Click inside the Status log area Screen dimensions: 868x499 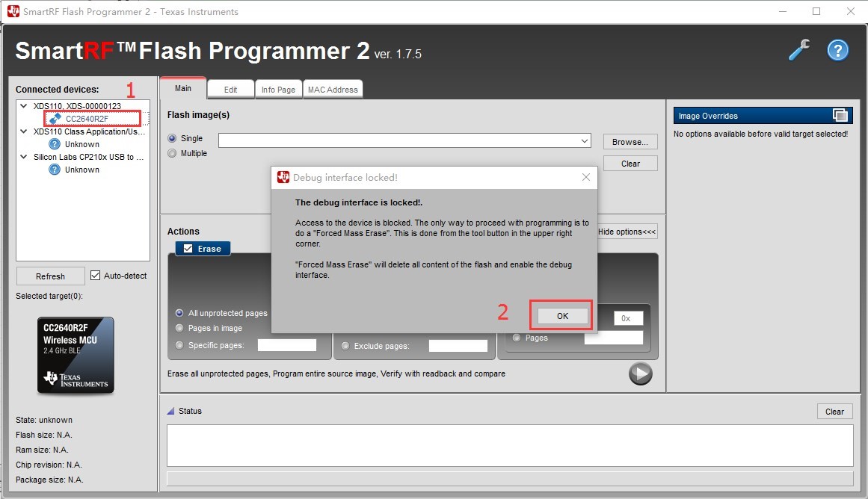coord(510,445)
